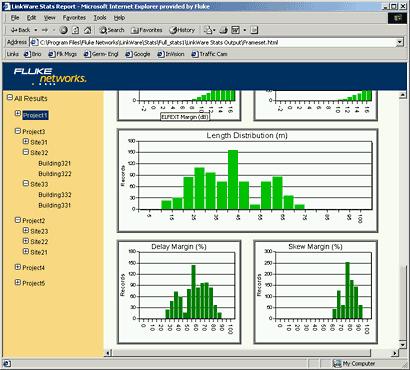The width and height of the screenshot is (410, 370).
Task: Click the Internet Explorer throbber logo
Action: (397, 18)
